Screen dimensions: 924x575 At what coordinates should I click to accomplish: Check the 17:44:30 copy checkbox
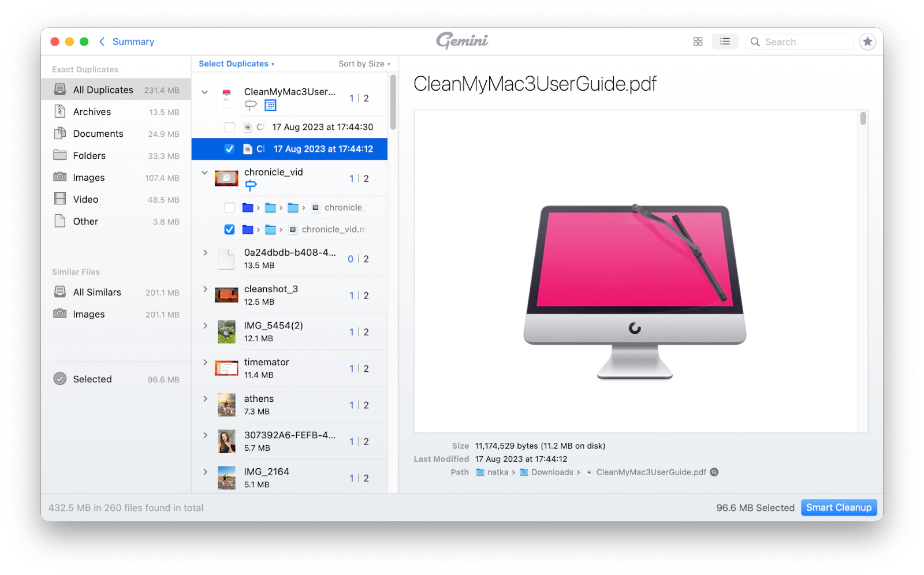[x=229, y=127]
